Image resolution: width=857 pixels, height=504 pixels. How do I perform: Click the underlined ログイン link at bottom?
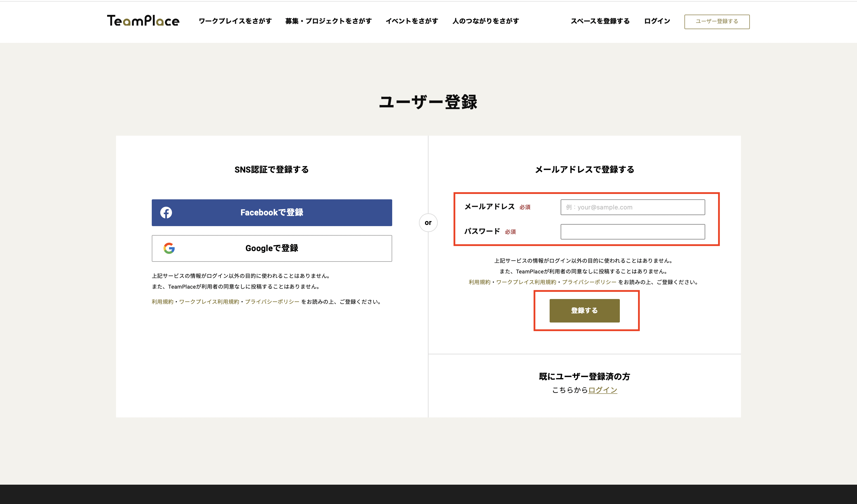tap(602, 390)
